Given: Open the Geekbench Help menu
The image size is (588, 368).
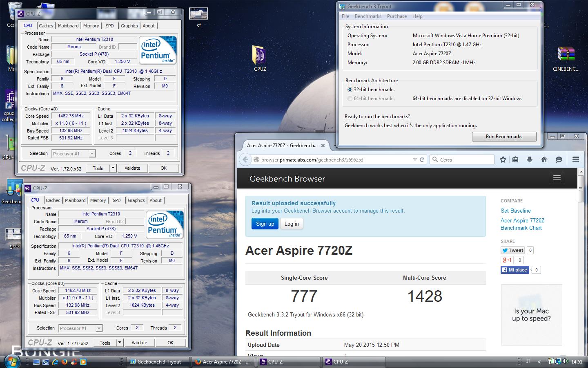Looking at the screenshot, I should [417, 16].
